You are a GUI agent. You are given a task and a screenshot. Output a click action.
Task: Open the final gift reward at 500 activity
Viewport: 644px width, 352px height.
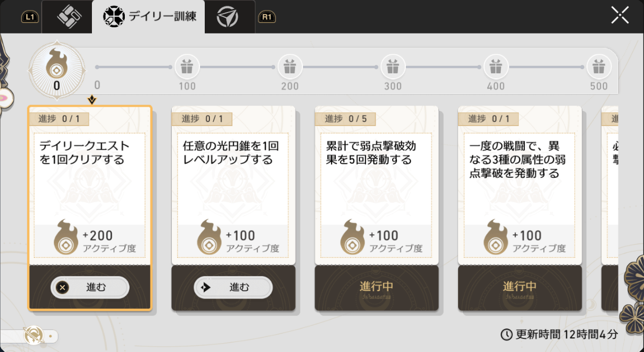598,67
